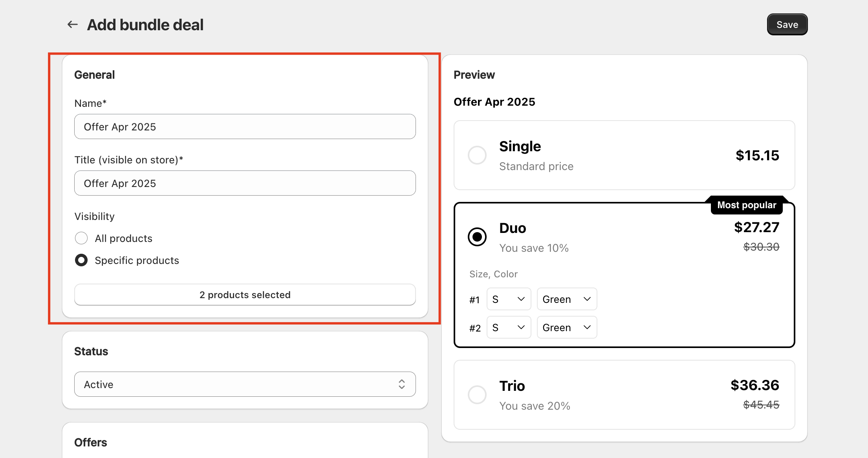This screenshot has width=868, height=458.
Task: Choose the Duo offer radio button
Action: (x=477, y=237)
